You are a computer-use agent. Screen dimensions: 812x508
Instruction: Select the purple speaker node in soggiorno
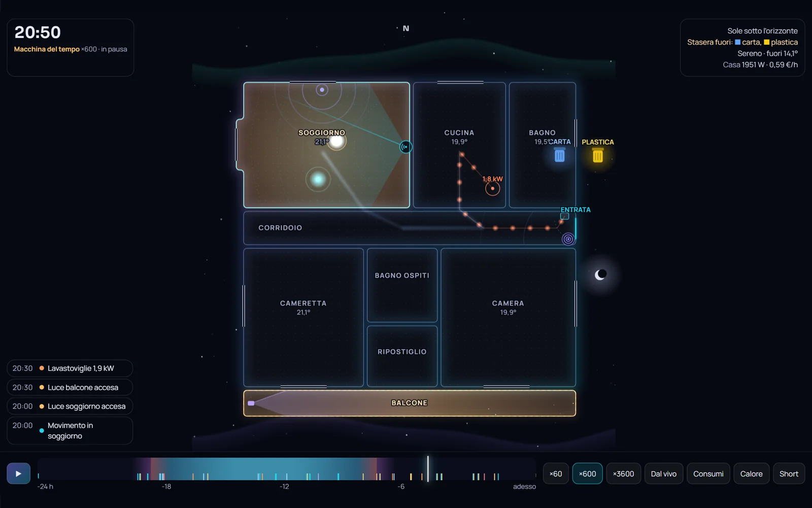(x=322, y=90)
